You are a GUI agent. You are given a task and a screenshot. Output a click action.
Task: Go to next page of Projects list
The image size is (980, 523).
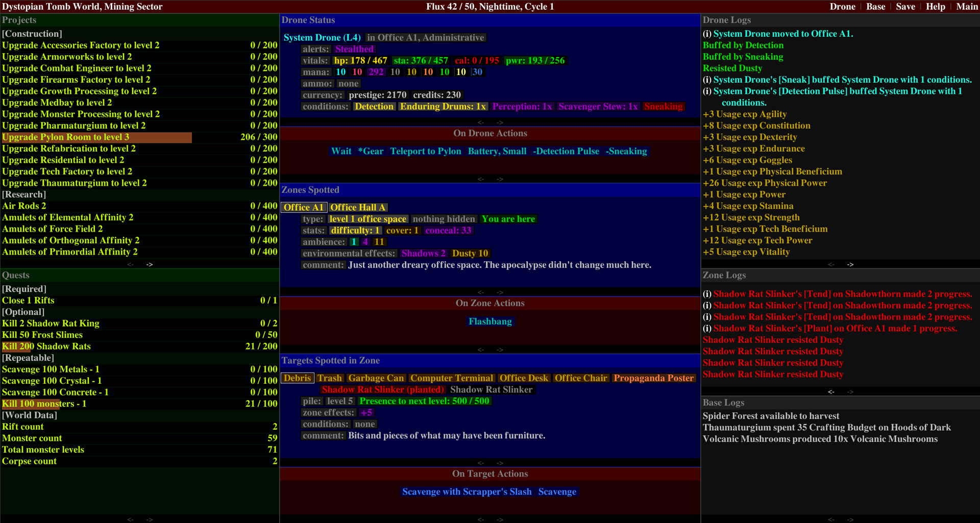(x=150, y=264)
